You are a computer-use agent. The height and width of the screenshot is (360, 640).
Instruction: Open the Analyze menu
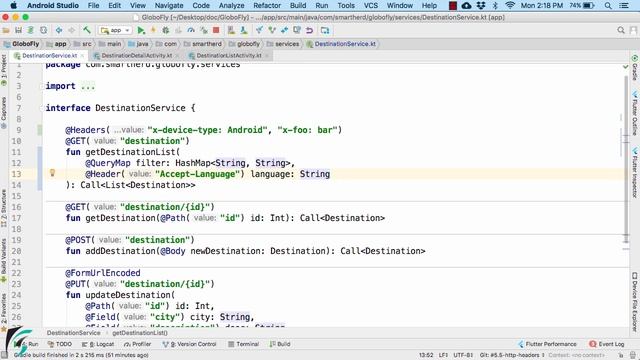(231, 6)
